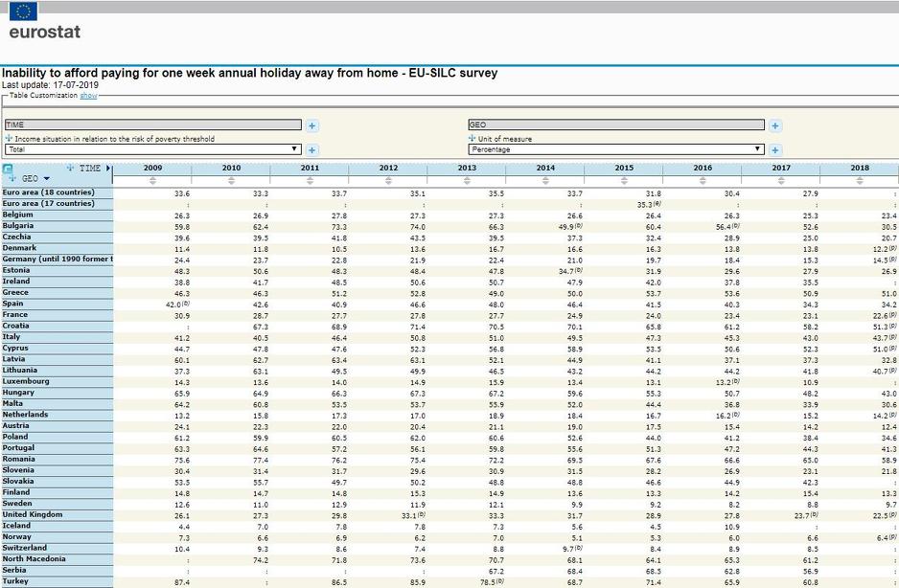This screenshot has height=588, width=899.
Task: Click the move icon beside Unit of measure
Action: pos(473,139)
